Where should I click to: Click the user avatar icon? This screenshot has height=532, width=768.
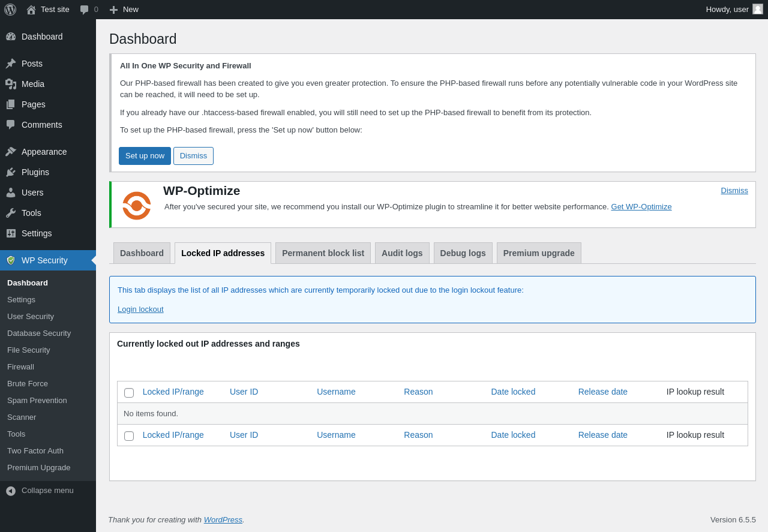point(758,9)
